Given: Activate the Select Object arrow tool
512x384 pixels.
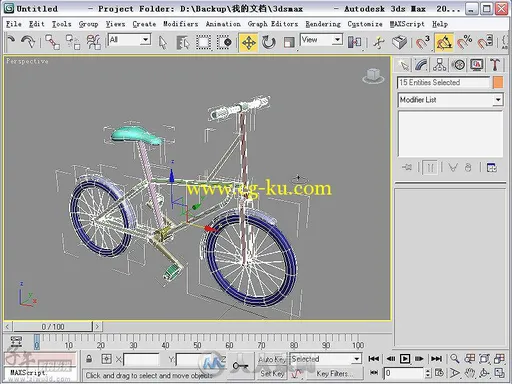Looking at the screenshot, I should pyautogui.click(x=163, y=43).
